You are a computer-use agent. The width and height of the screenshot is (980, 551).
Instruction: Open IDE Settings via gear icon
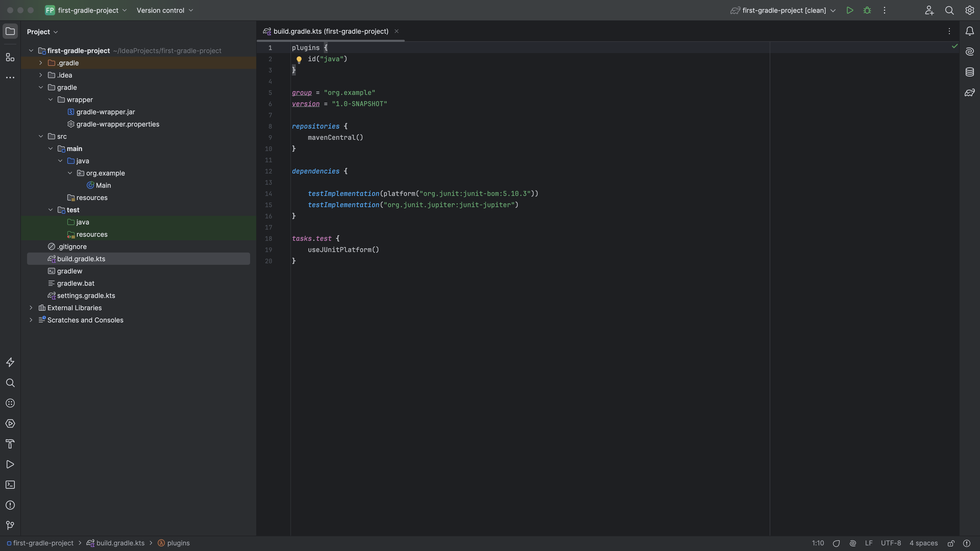(969, 10)
